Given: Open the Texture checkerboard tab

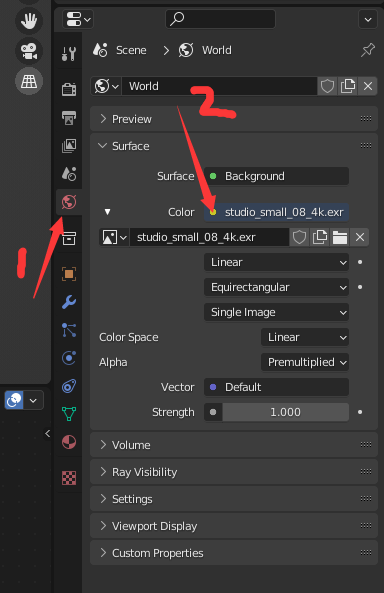Looking at the screenshot, I should coord(69,478).
